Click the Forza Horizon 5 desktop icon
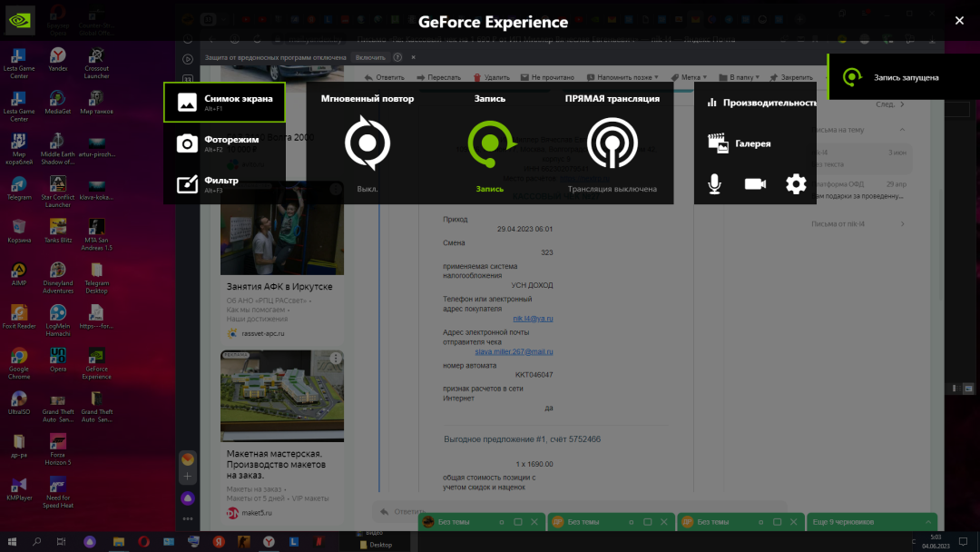This screenshot has width=980, height=552. [57, 449]
